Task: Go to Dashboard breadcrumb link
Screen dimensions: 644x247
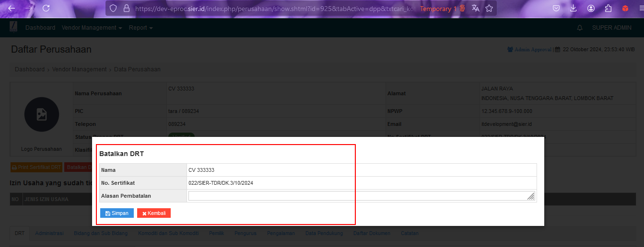Action: (30, 69)
